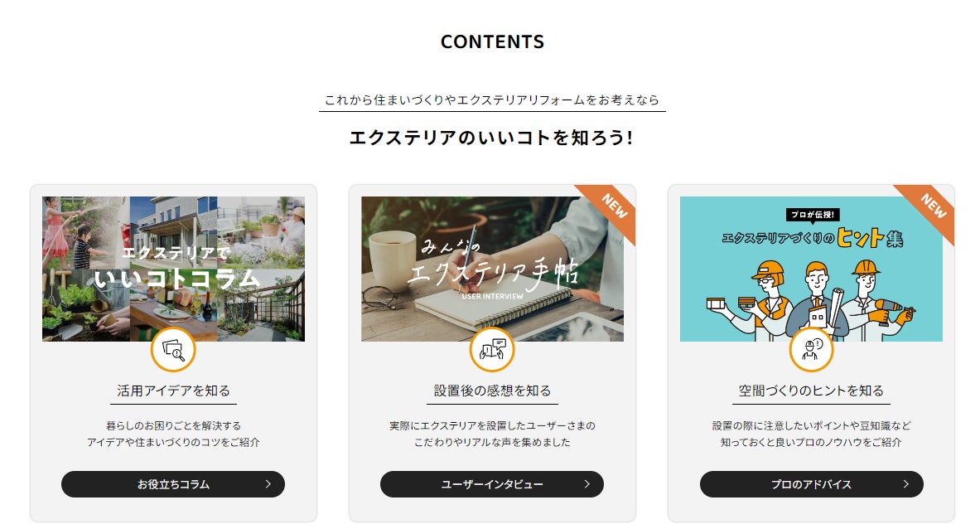Click the interview chat icon above 設置後の感想を知る
Image resolution: width=980 pixels, height=529 pixels.
492,350
